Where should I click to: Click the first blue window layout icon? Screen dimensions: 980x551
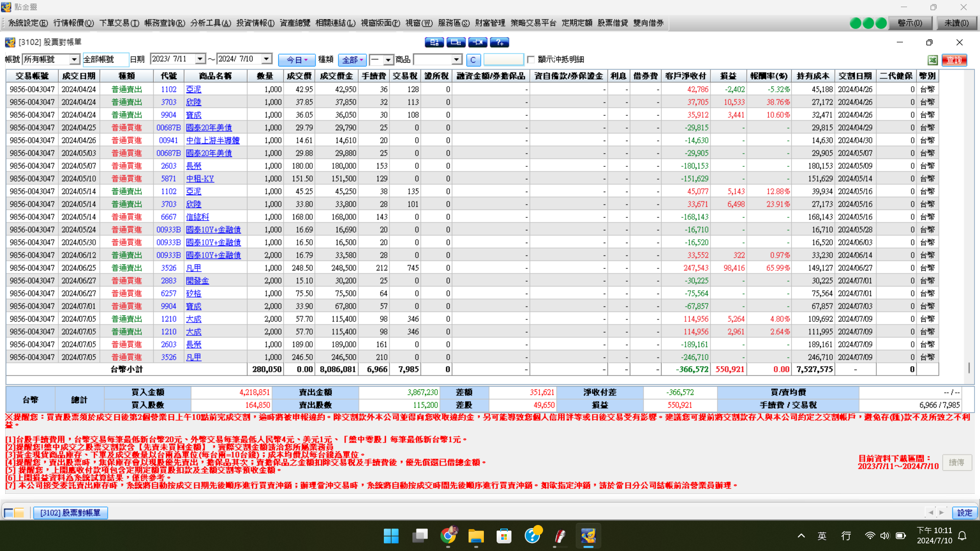click(x=434, y=42)
